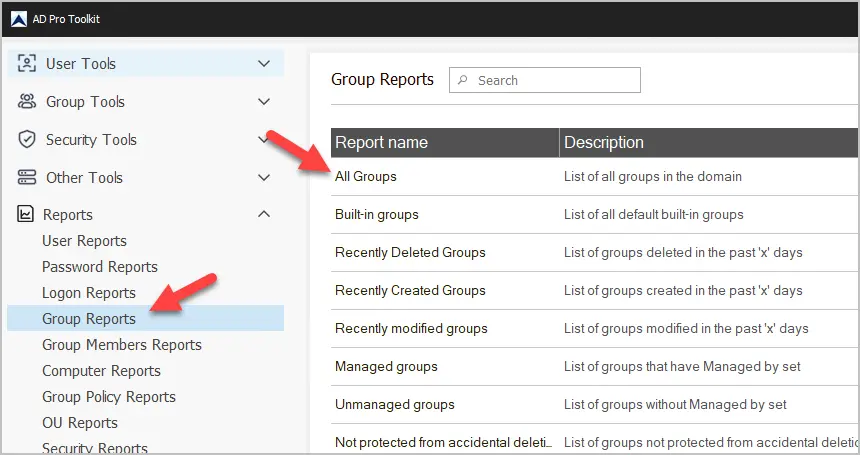Click 'List of groups that have Managed by set'

[682, 366]
